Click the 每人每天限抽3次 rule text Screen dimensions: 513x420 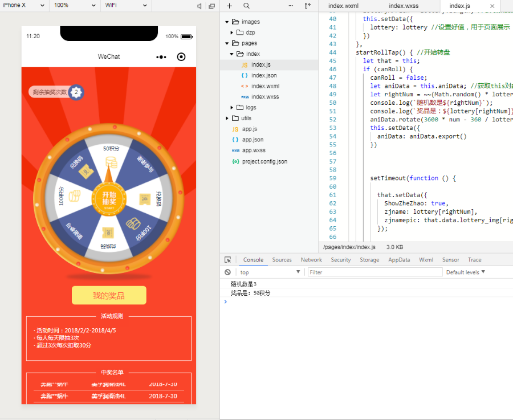pos(58,338)
